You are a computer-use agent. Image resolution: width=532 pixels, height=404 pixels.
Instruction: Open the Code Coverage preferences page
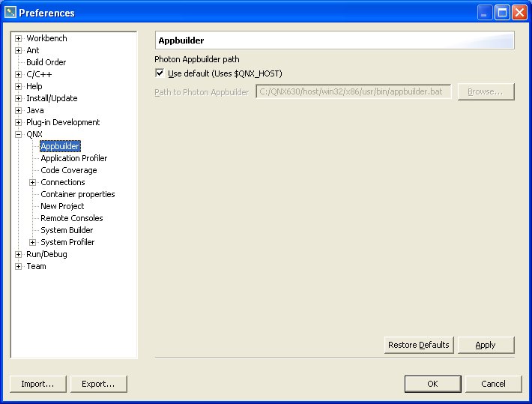tap(68, 170)
